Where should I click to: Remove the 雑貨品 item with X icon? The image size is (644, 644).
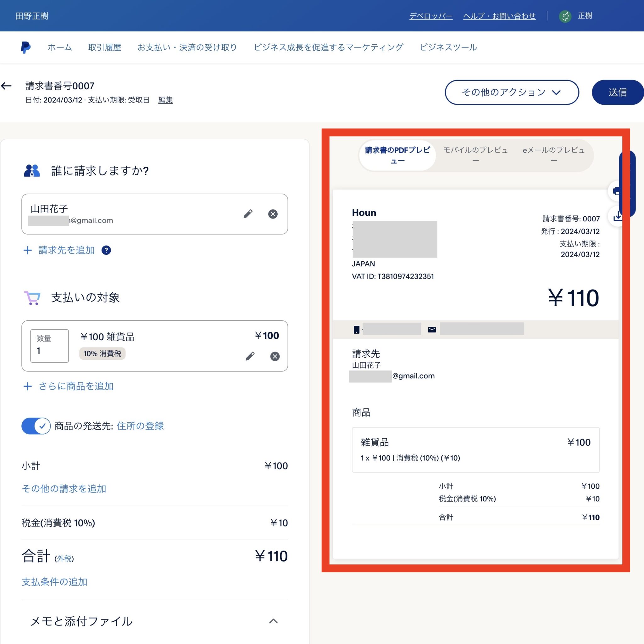(x=275, y=356)
